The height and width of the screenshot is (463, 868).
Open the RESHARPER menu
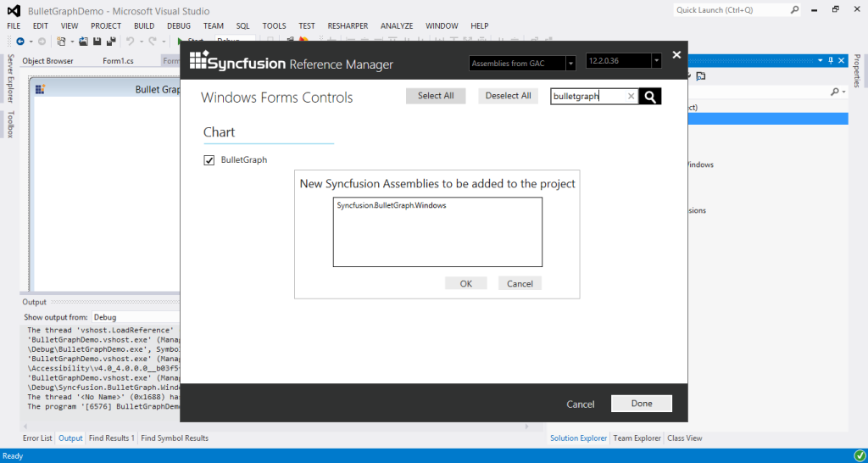(x=348, y=26)
